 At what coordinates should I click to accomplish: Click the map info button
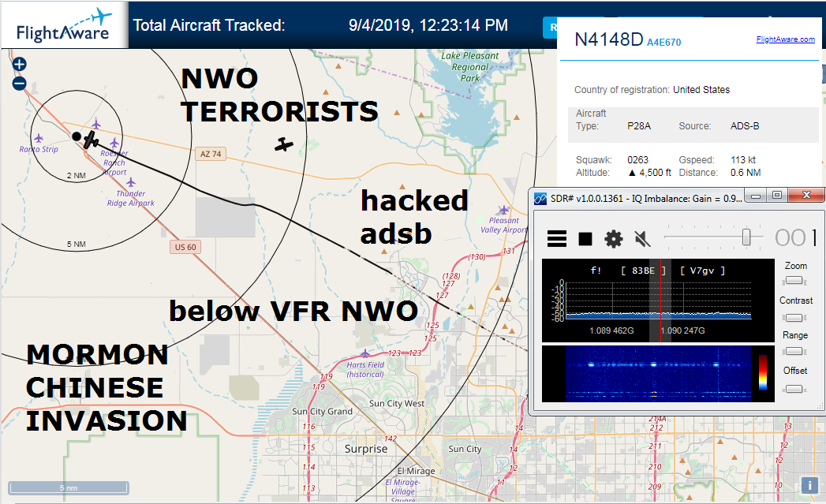click(x=809, y=484)
